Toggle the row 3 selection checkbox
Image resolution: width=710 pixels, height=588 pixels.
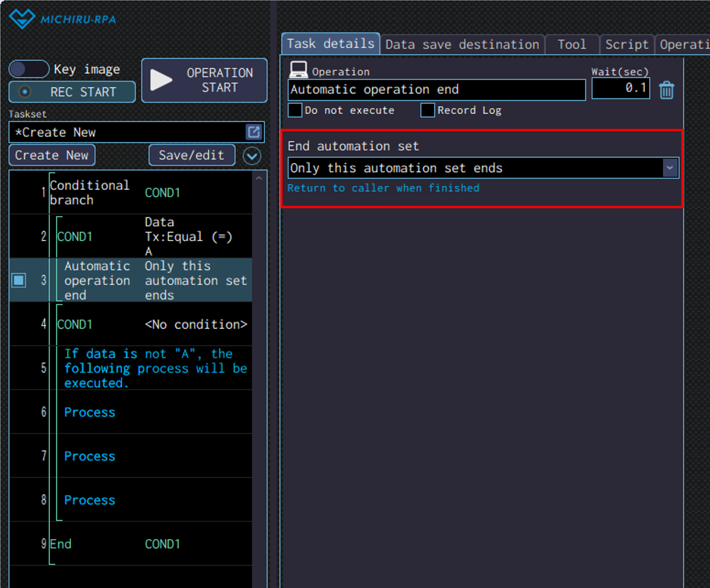pyautogui.click(x=19, y=280)
